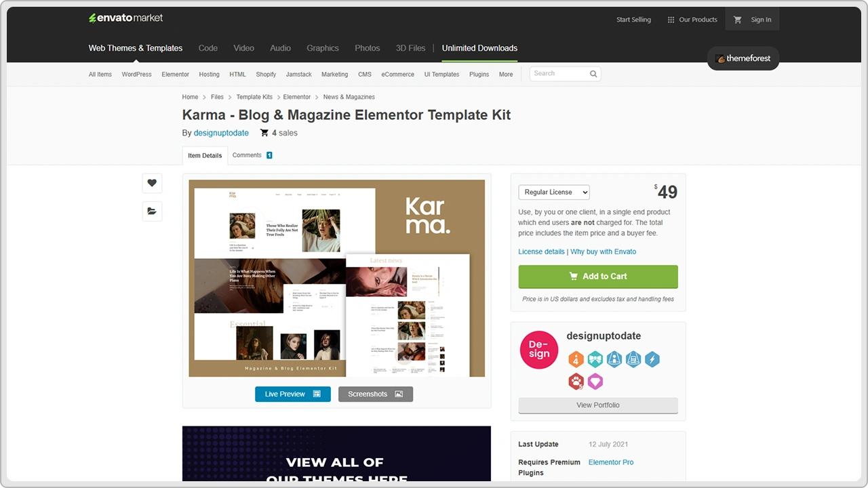Select the CMS category
The height and width of the screenshot is (488, 868).
[365, 75]
